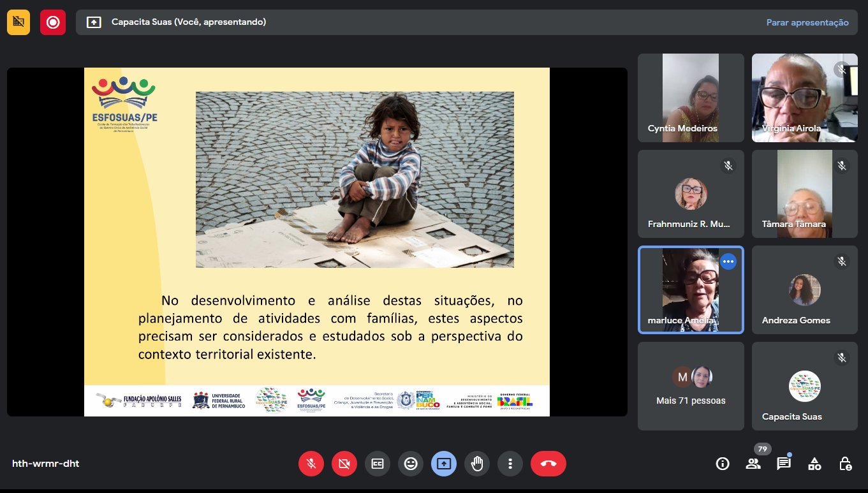
Task: Click the present screen button
Action: click(x=444, y=464)
